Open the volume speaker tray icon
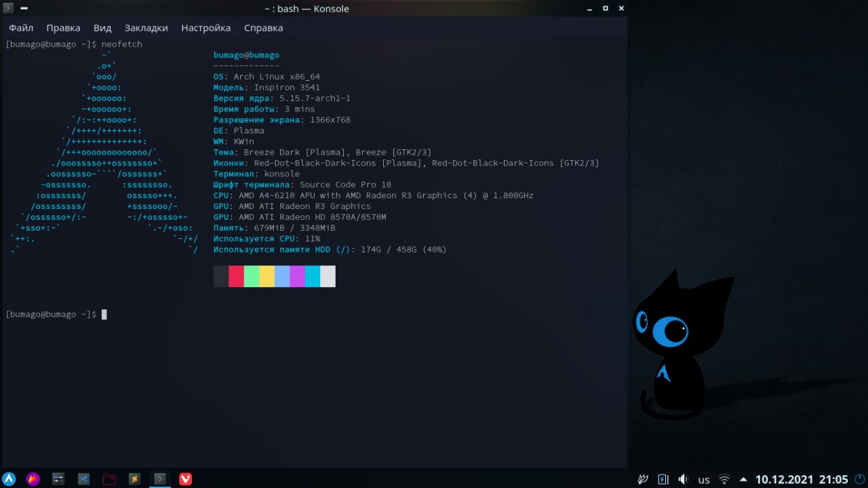The height and width of the screenshot is (488, 868). [x=683, y=479]
